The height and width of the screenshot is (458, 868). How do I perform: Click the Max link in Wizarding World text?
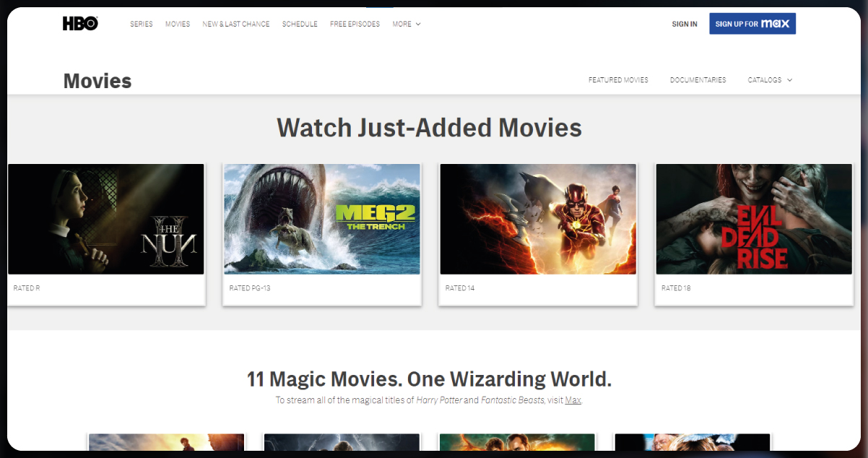pyautogui.click(x=573, y=400)
